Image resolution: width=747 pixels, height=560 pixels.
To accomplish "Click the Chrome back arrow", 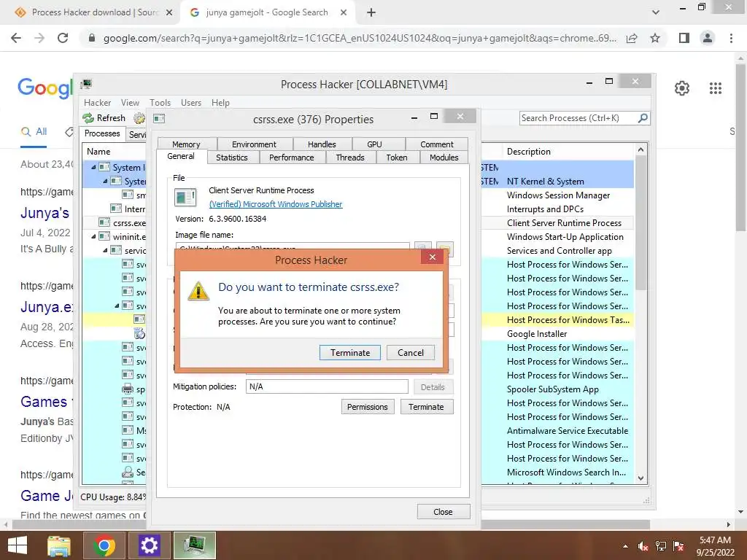I will tap(16, 38).
